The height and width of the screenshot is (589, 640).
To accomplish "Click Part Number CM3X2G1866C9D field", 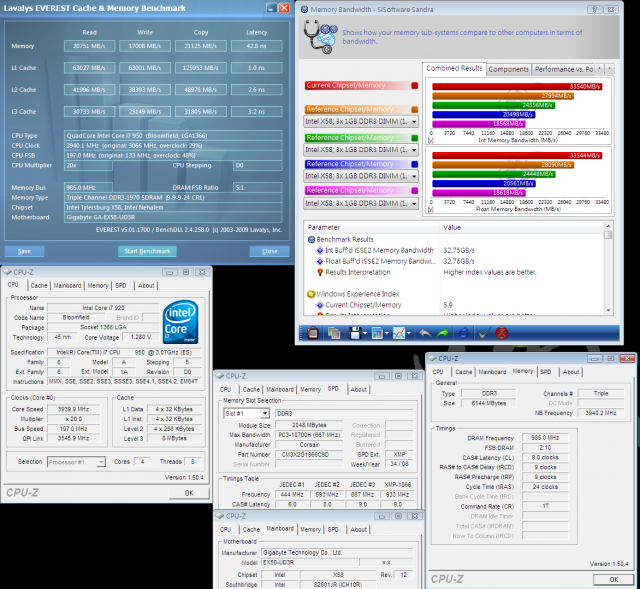I will (309, 455).
